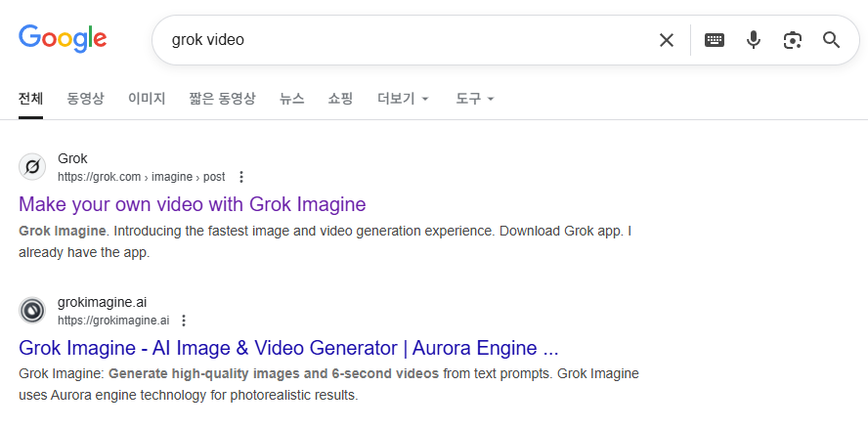Open three-dot menu for grok.com result
This screenshot has height=429, width=868.
tap(241, 177)
